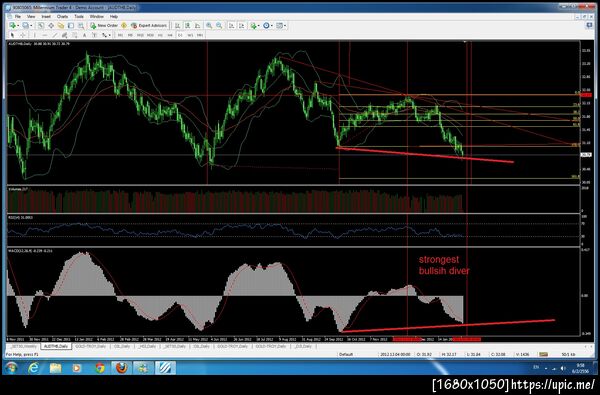The image size is (600, 395).
Task: Select the Crosshair tool
Action: (23, 35)
